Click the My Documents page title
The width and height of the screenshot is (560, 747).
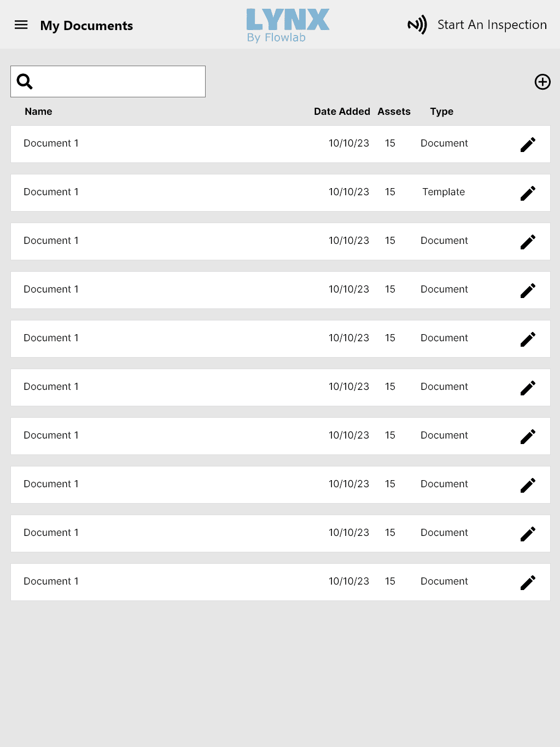(86, 26)
